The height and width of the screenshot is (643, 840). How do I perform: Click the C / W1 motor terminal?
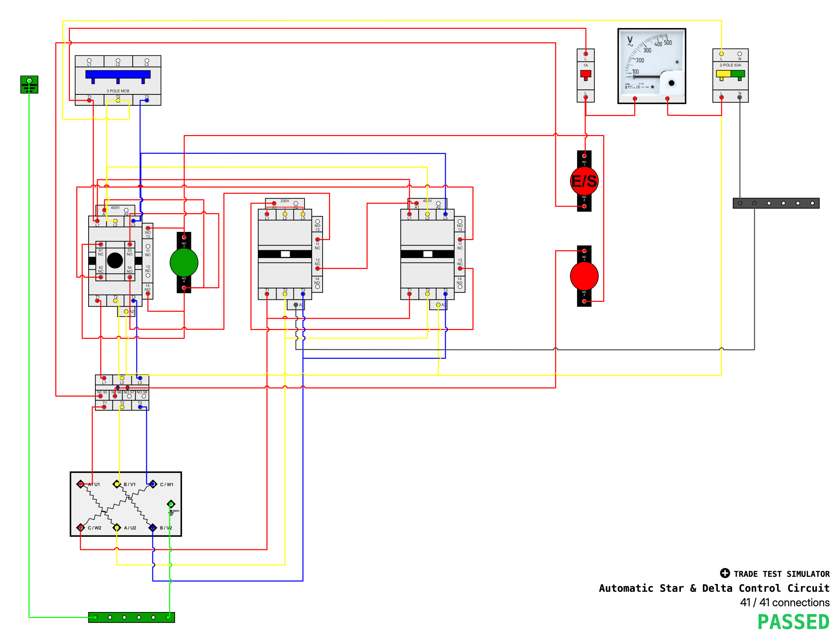point(153,484)
